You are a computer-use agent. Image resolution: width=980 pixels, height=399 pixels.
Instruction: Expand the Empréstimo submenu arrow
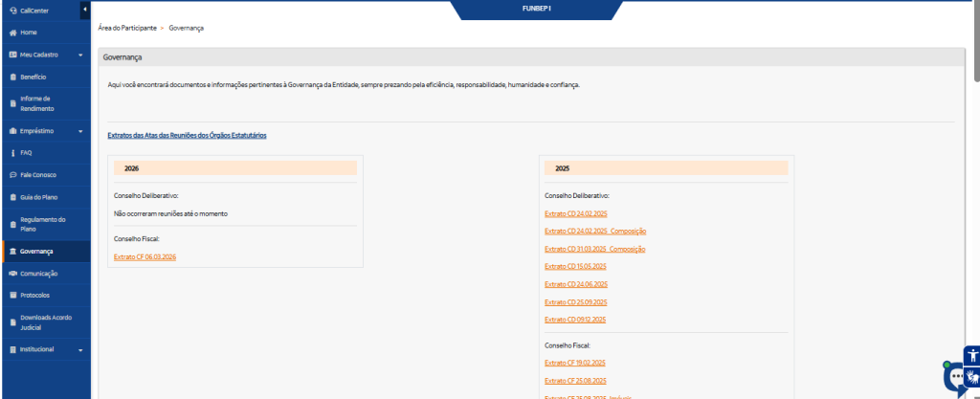[x=80, y=131]
